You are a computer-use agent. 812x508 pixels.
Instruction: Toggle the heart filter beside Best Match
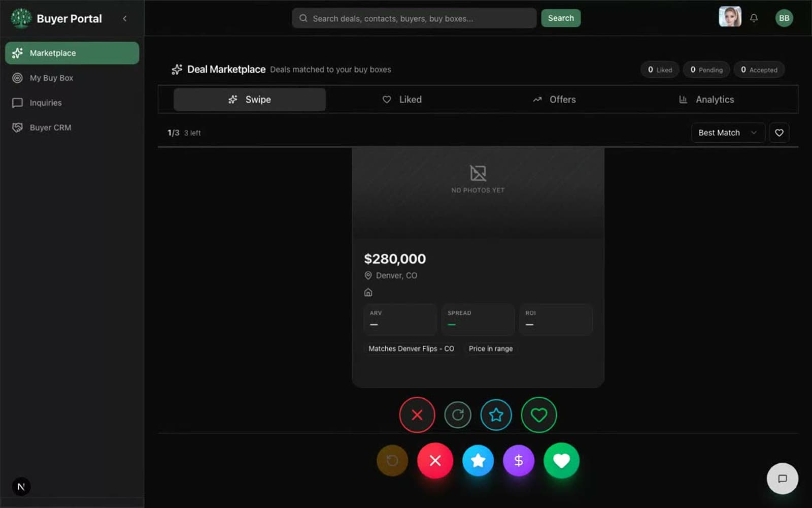point(779,133)
